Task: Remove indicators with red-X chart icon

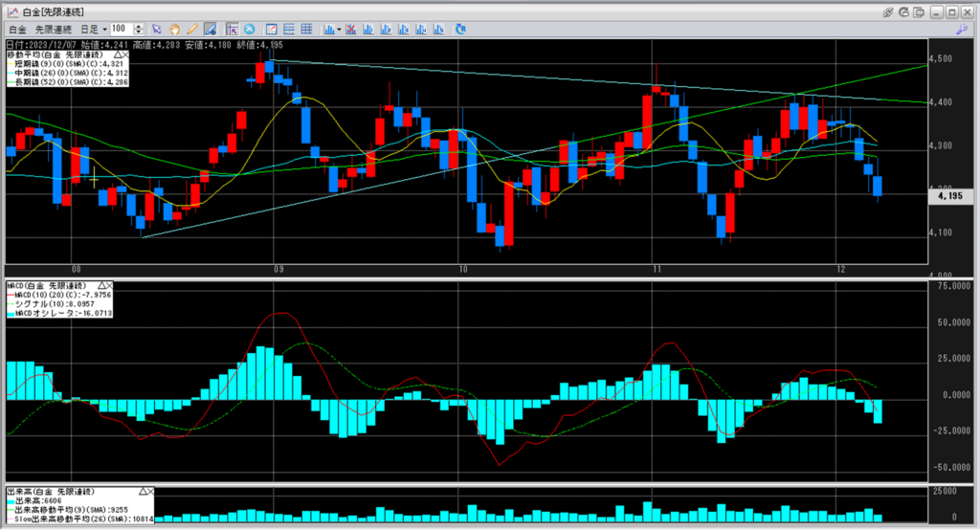Action: (x=350, y=30)
